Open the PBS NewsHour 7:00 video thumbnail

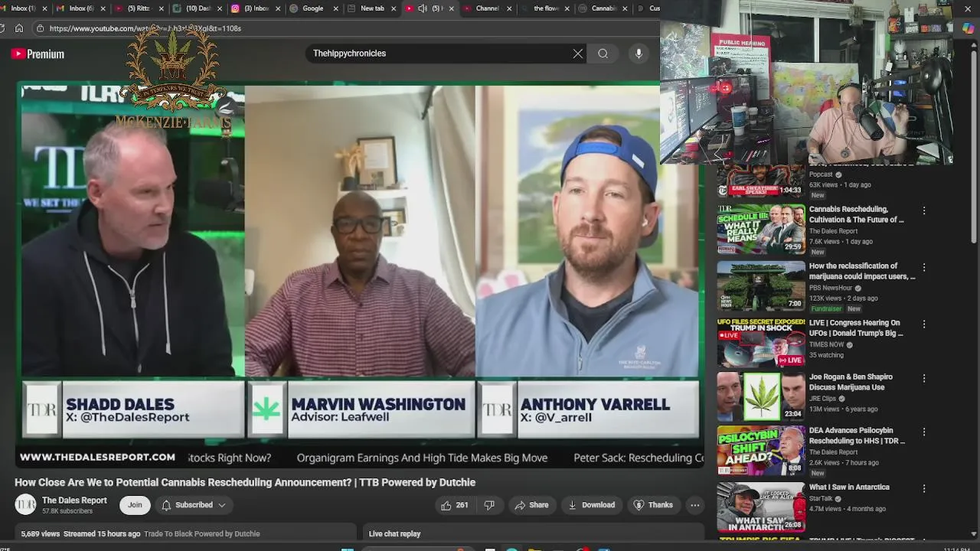(761, 286)
